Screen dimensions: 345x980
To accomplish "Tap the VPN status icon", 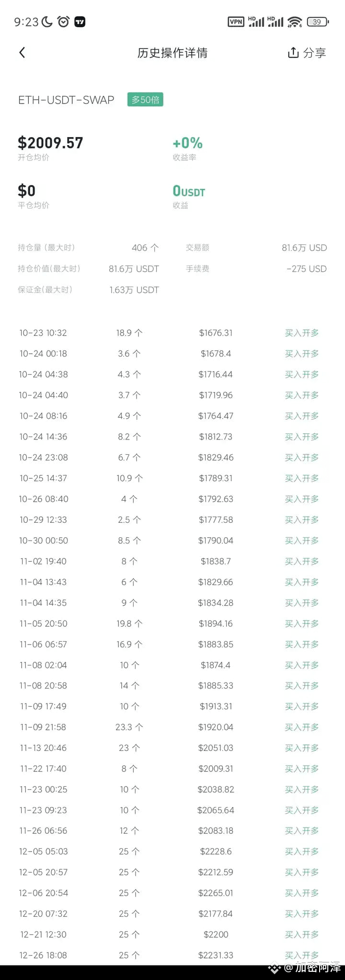I will pos(236,22).
